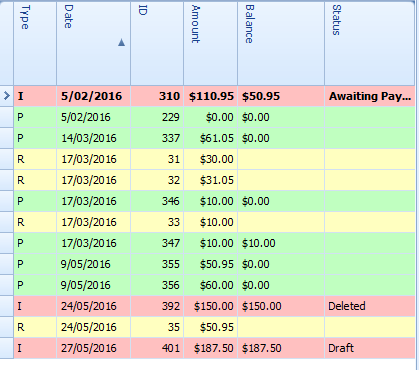Click the row selector for payment 229
The width and height of the screenshot is (419, 370).
tap(7, 117)
